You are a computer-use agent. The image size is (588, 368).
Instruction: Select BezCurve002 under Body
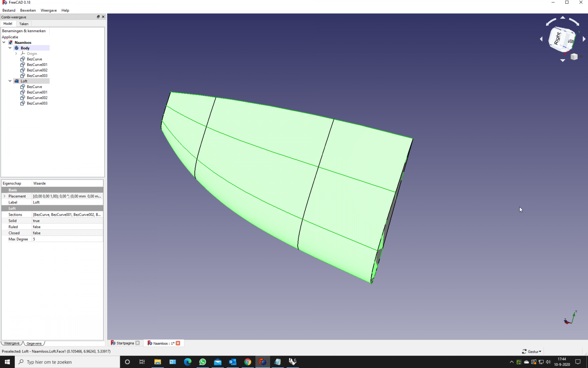tap(37, 70)
